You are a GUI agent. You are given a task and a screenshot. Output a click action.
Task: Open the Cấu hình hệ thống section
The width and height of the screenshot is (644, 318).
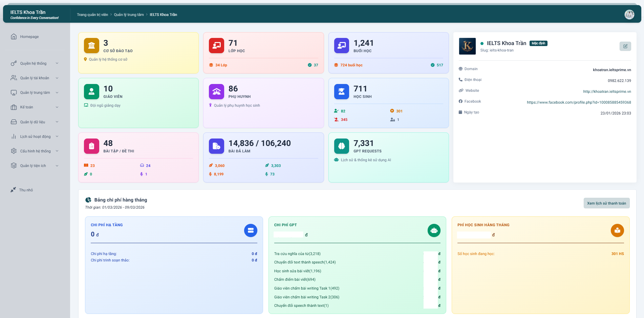(x=35, y=151)
